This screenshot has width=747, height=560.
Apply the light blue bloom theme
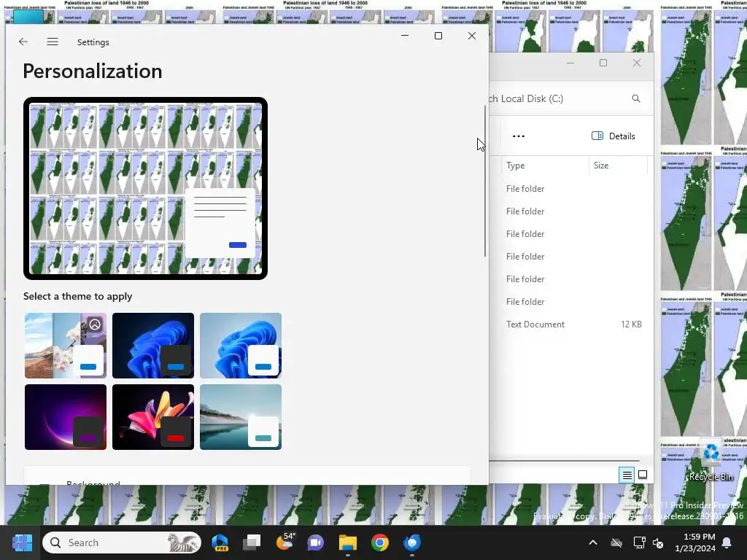(x=241, y=345)
